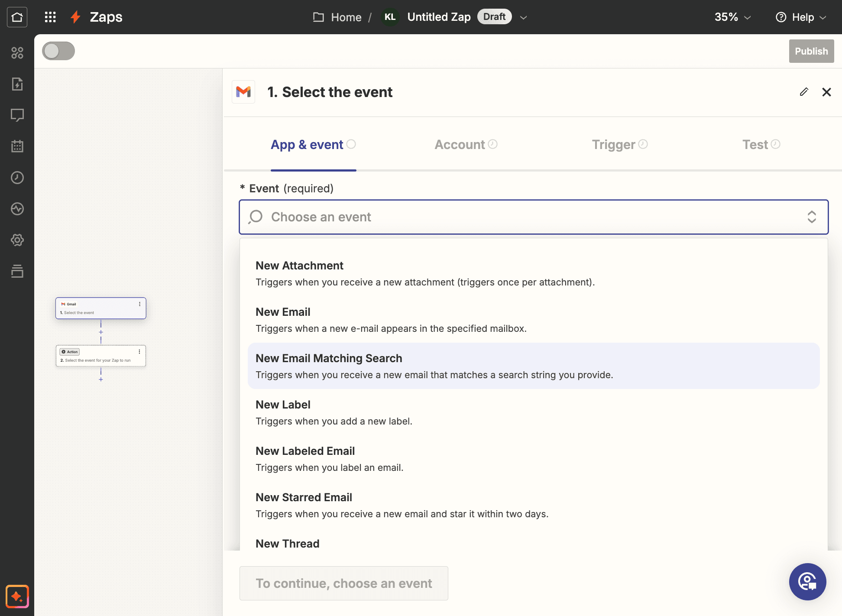Open the sidebar Zap file icon
The image size is (842, 616).
click(17, 84)
